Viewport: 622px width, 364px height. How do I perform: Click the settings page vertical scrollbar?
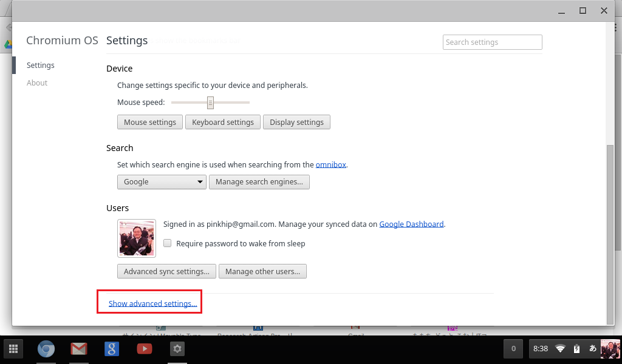[x=610, y=235]
